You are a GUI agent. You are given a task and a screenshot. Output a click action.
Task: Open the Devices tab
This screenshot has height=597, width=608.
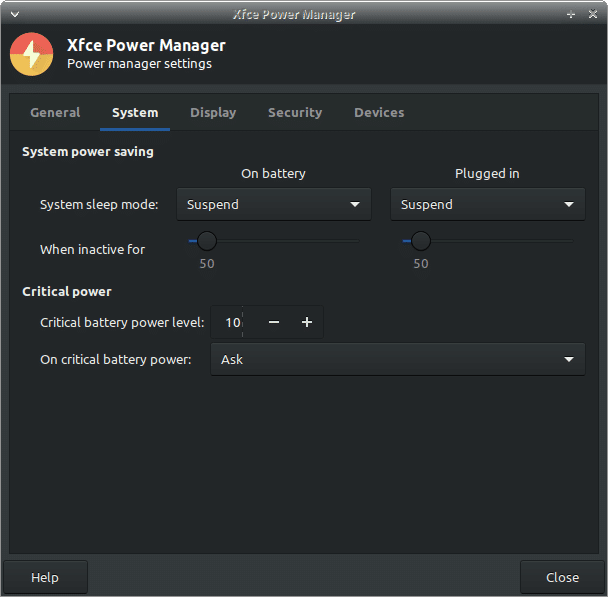pyautogui.click(x=379, y=113)
